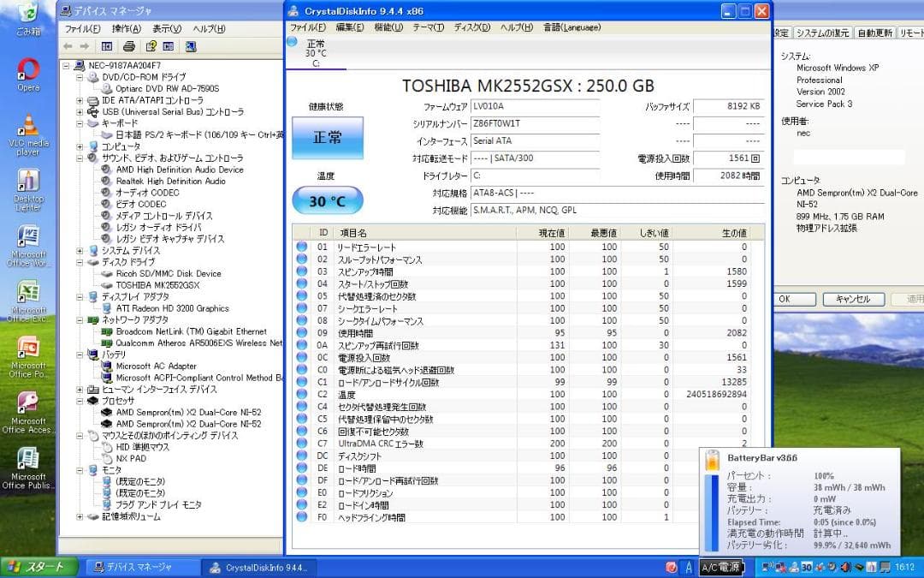Collapse the NEC-9187AA204F7 root node
The image size is (924, 578).
(66, 65)
